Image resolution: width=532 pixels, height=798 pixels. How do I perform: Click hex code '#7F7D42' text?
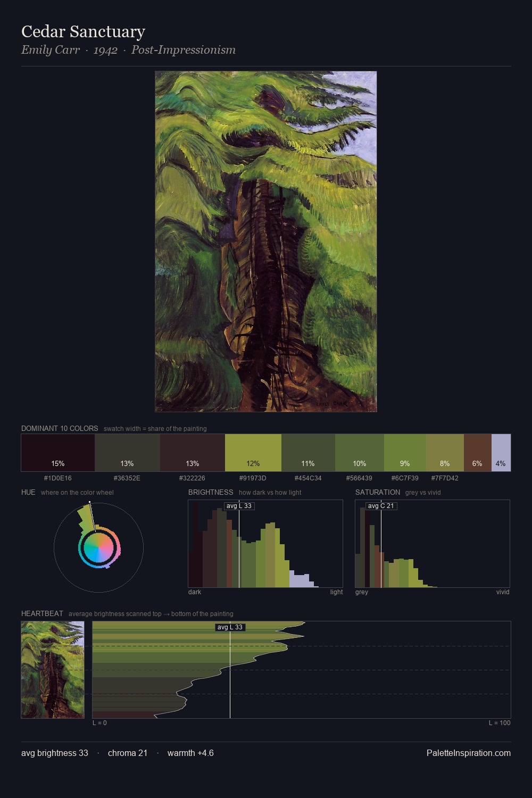point(445,478)
